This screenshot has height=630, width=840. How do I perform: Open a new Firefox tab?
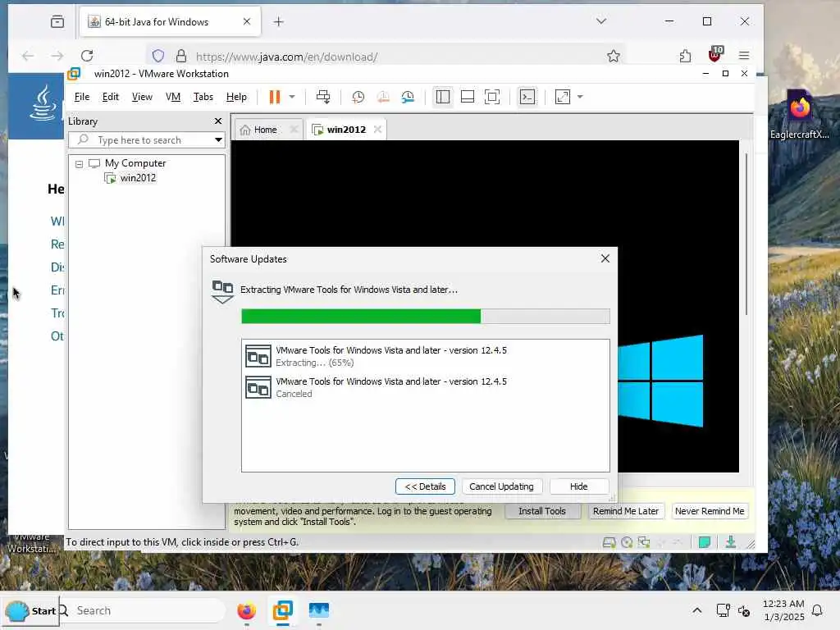tap(279, 21)
